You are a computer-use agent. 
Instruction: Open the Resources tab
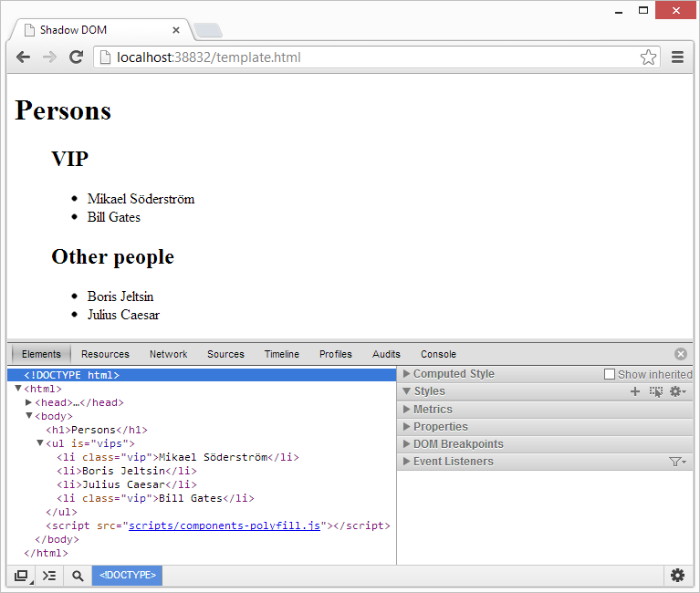point(105,354)
